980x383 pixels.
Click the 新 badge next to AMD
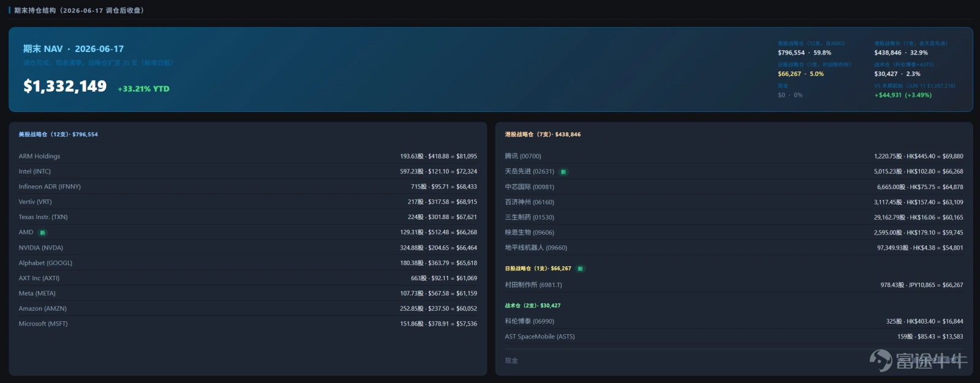43,232
